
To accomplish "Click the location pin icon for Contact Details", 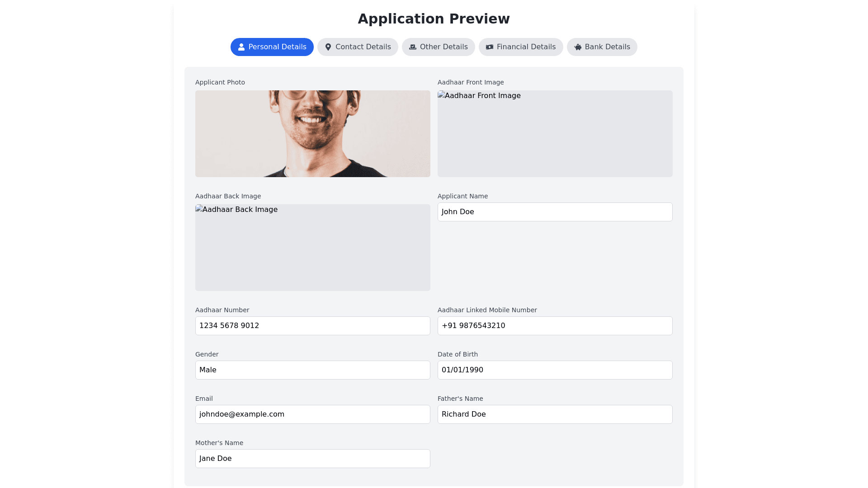I will pos(328,47).
